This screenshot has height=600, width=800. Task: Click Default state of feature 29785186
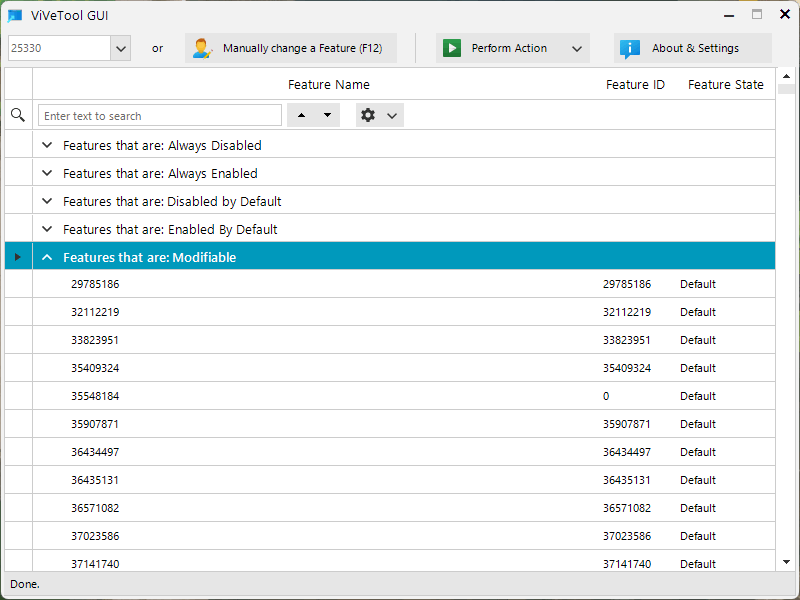point(697,284)
